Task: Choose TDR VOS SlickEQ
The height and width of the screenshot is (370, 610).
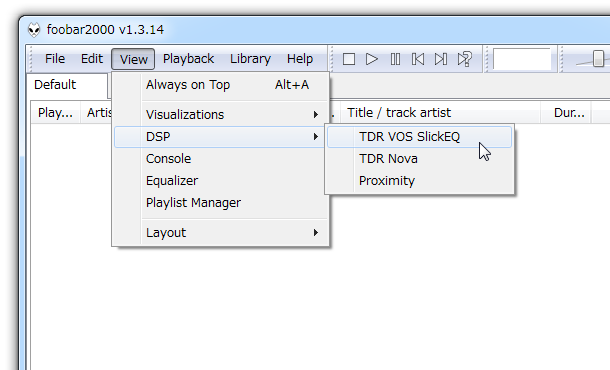Action: pyautogui.click(x=419, y=137)
